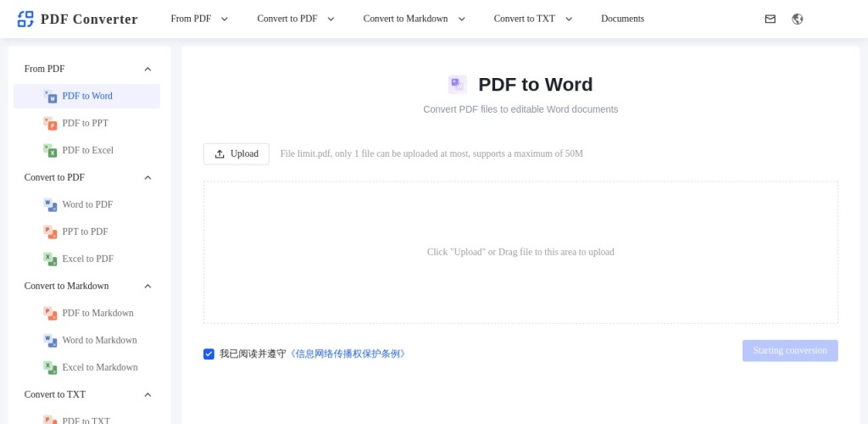The width and height of the screenshot is (868, 424).
Task: Click the Starting conversion button
Action: [x=789, y=351]
